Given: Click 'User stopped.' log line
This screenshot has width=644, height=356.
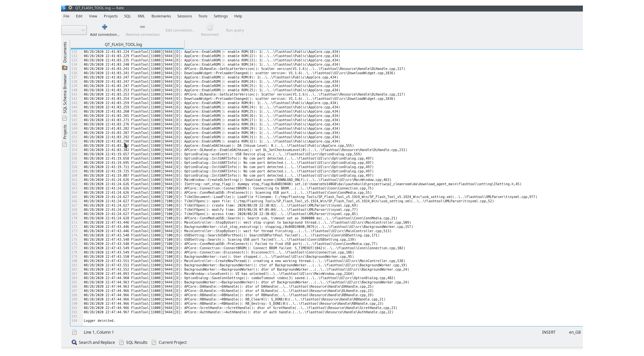Looking at the screenshot, I should point(218,257).
